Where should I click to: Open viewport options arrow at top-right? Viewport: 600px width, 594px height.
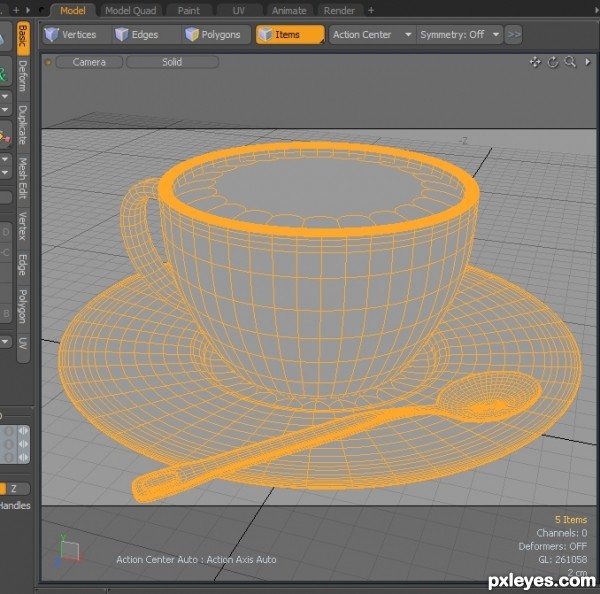coord(588,62)
